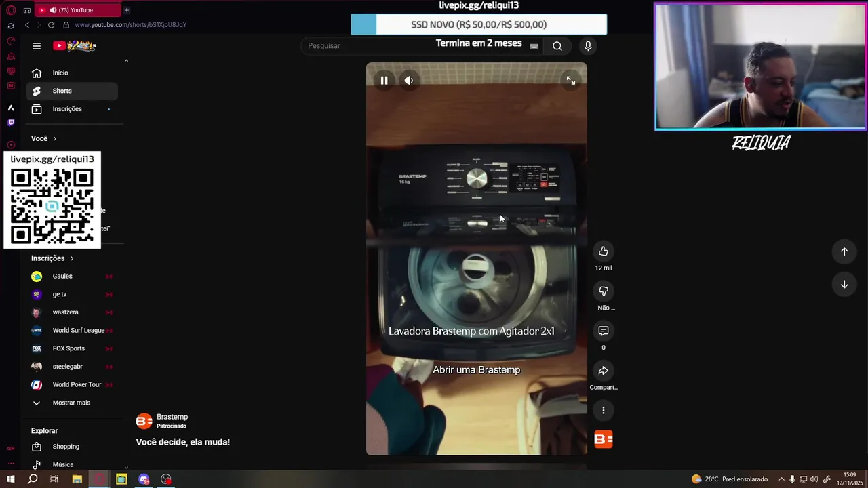
Task: Open Shopping in Explorar section
Action: pyautogui.click(x=72, y=447)
